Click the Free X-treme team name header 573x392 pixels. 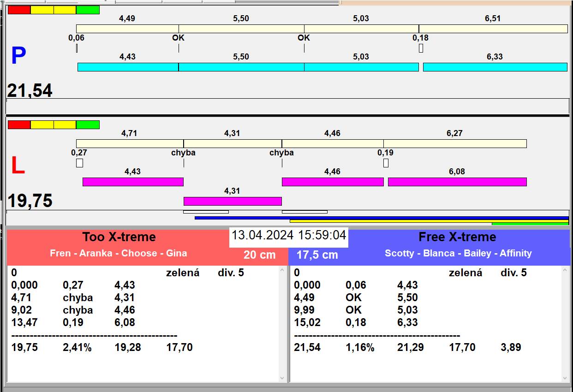coord(457,237)
